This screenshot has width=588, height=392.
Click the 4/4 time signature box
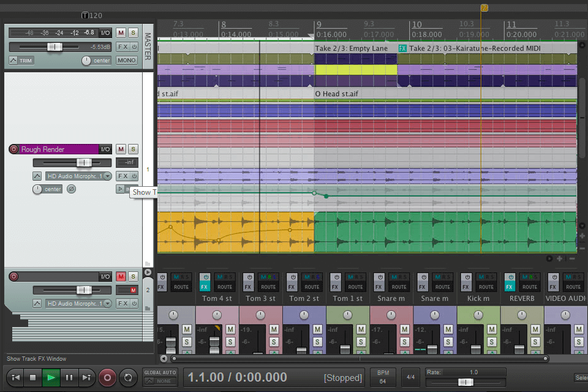[412, 376]
